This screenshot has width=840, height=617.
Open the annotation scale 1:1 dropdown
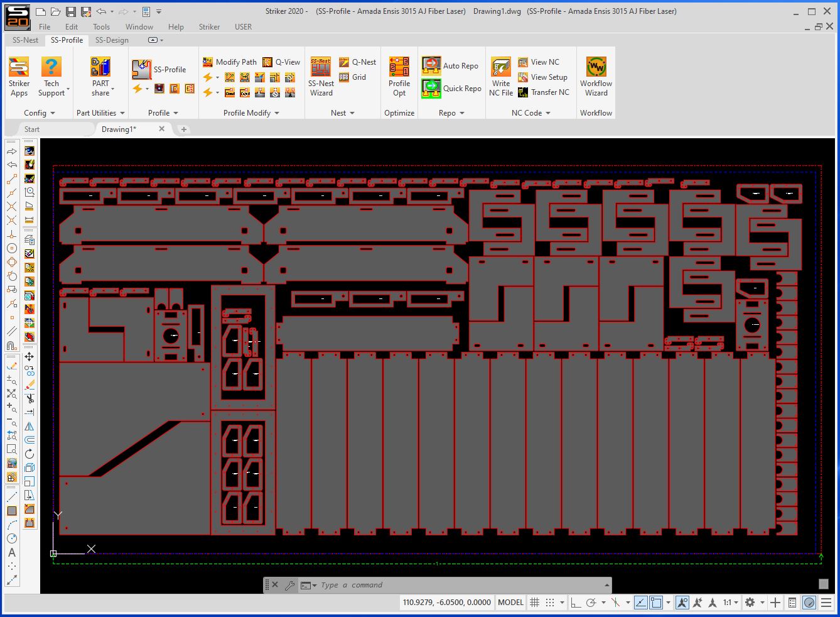(x=731, y=603)
